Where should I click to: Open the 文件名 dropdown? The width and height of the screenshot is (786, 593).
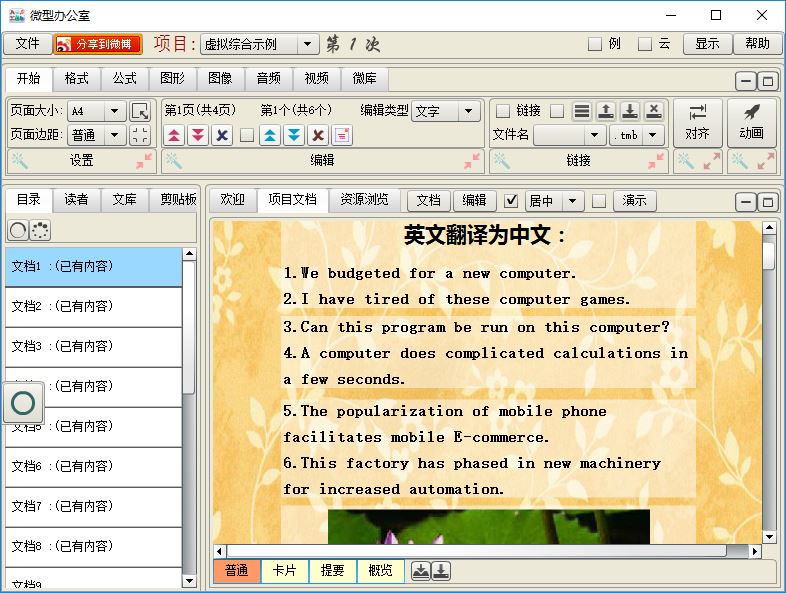point(595,135)
